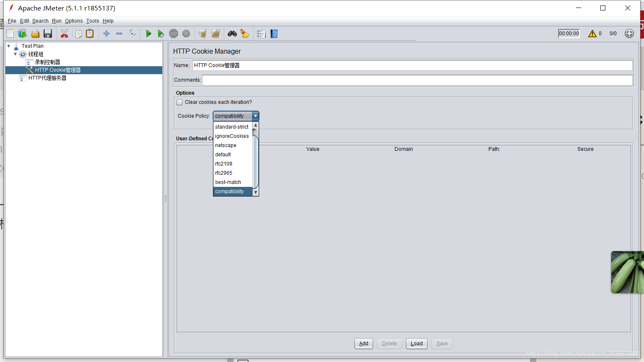The height and width of the screenshot is (362, 644).
Task: Open the File menu
Action: pos(12,21)
